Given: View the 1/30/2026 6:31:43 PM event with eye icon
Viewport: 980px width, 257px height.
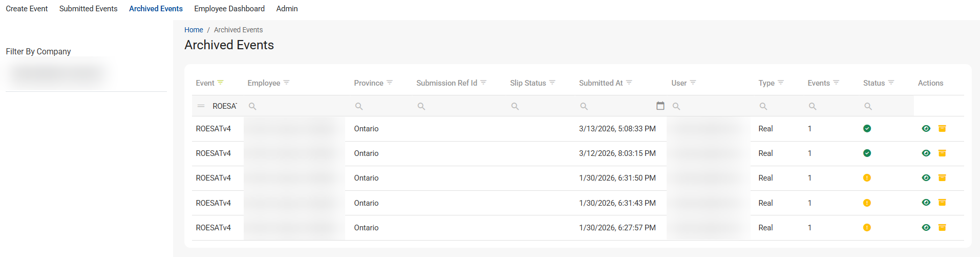Looking at the screenshot, I should (x=926, y=203).
